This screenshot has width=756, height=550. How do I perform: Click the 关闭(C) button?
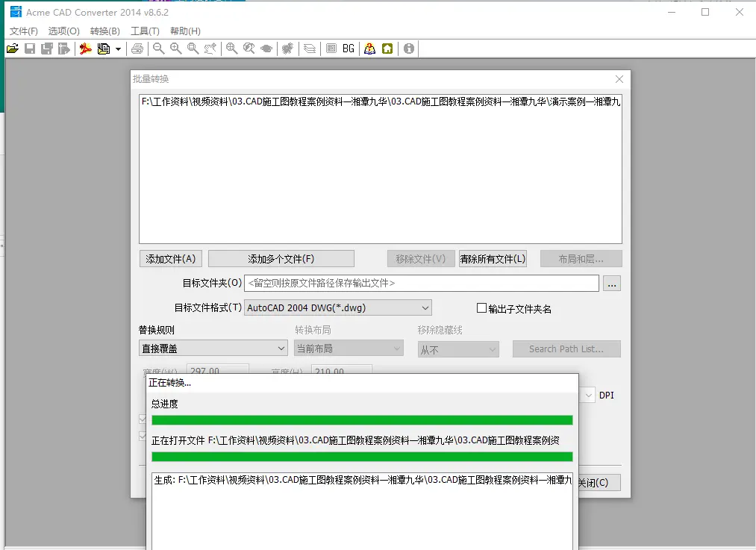tap(599, 483)
